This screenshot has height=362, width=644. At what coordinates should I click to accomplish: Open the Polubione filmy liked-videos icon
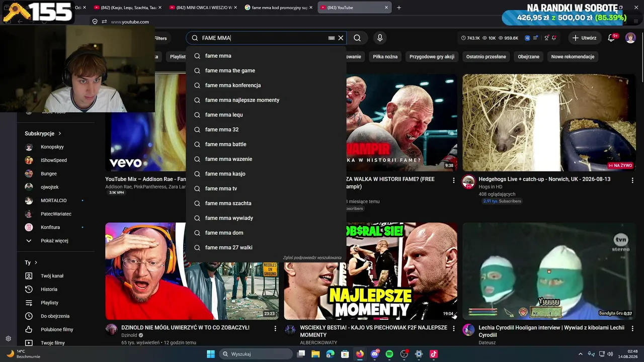tap(29, 329)
